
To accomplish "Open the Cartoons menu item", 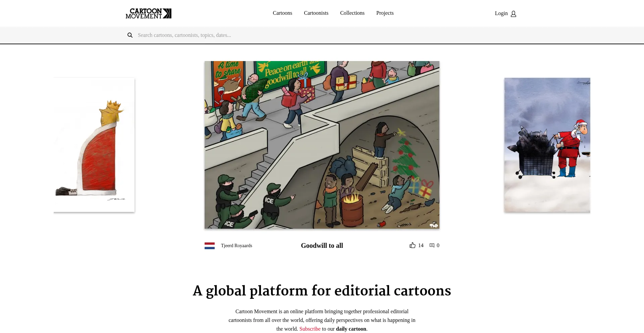I will (282, 13).
